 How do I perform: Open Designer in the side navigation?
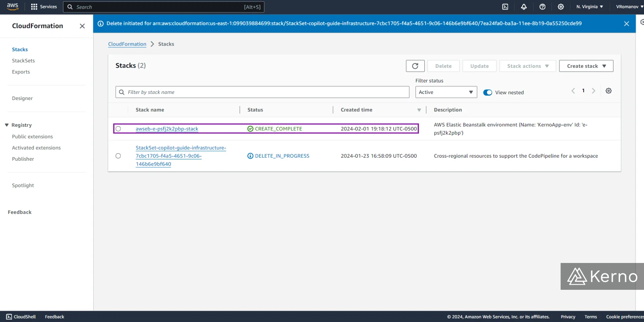[x=22, y=98]
